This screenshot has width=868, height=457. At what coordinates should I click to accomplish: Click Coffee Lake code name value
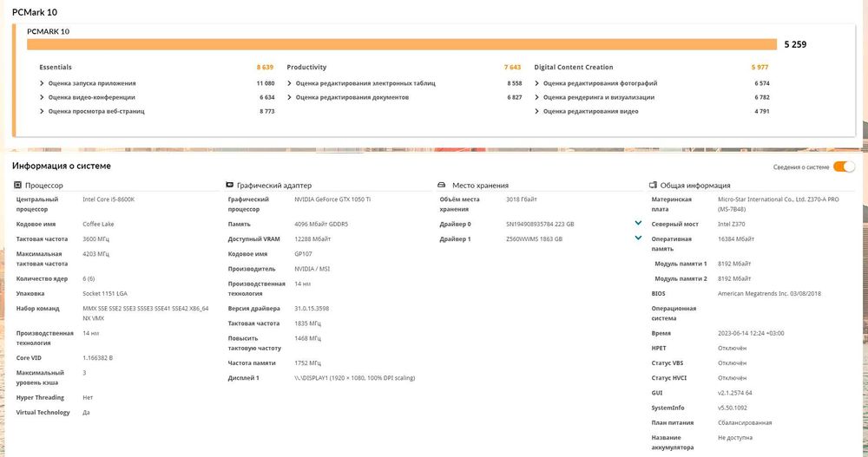[x=98, y=224]
